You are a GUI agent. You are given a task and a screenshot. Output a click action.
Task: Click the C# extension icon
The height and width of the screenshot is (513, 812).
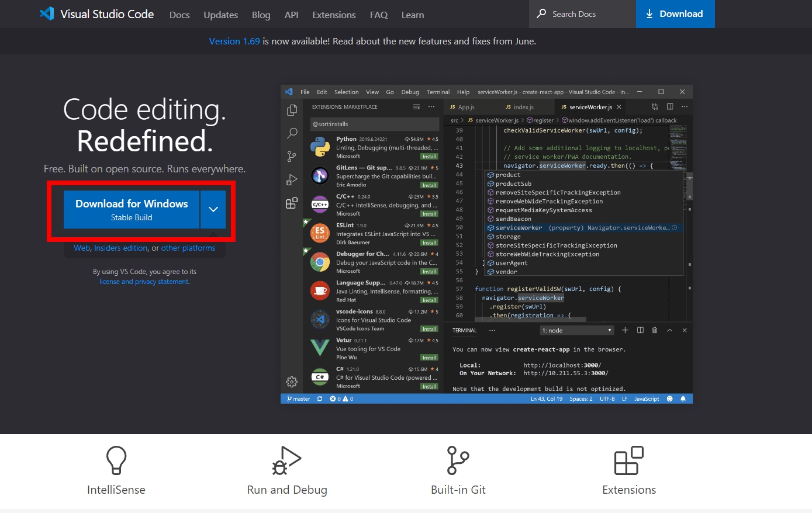tap(320, 377)
